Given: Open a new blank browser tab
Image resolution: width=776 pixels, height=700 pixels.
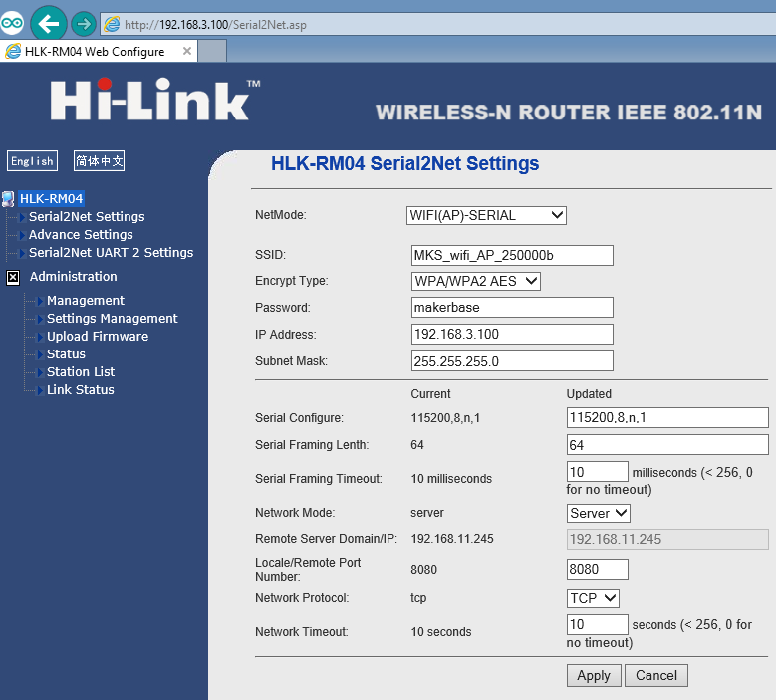Looking at the screenshot, I should pyautogui.click(x=212, y=52).
